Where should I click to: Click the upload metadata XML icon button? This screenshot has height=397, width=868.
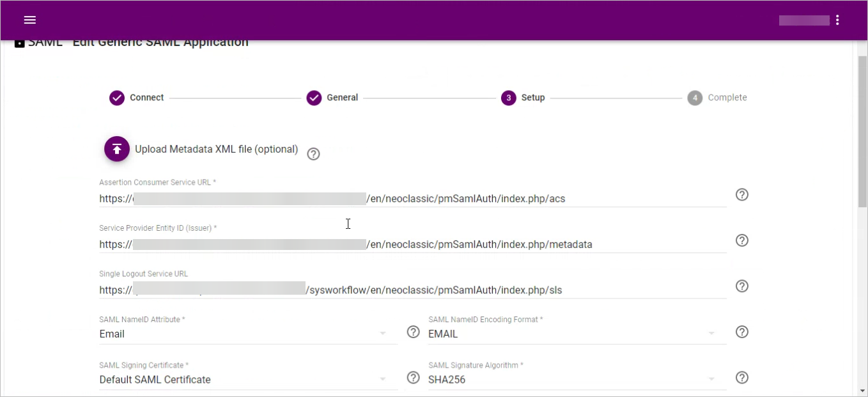coord(117,149)
